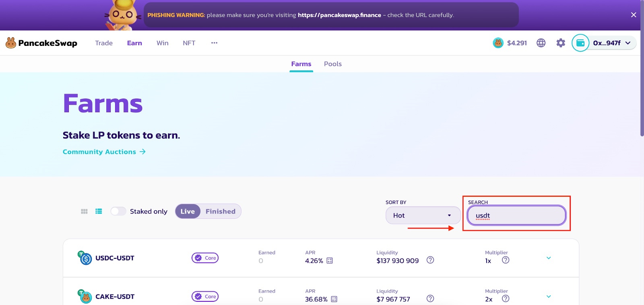The height and width of the screenshot is (305, 644).
Task: Click the wallet icon
Action: (580, 43)
